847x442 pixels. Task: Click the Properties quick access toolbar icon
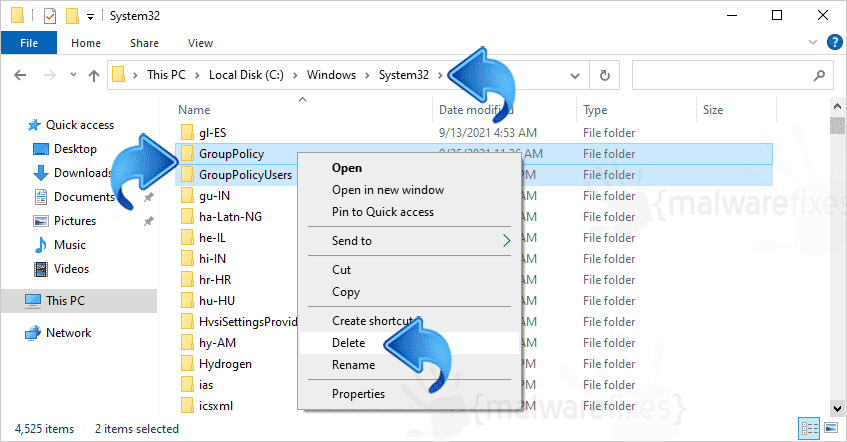tap(50, 16)
